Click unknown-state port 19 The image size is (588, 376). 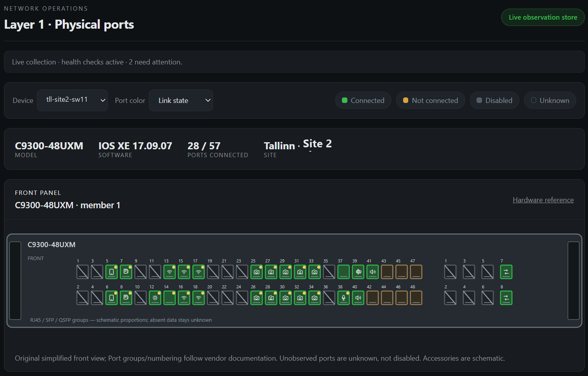(213, 272)
